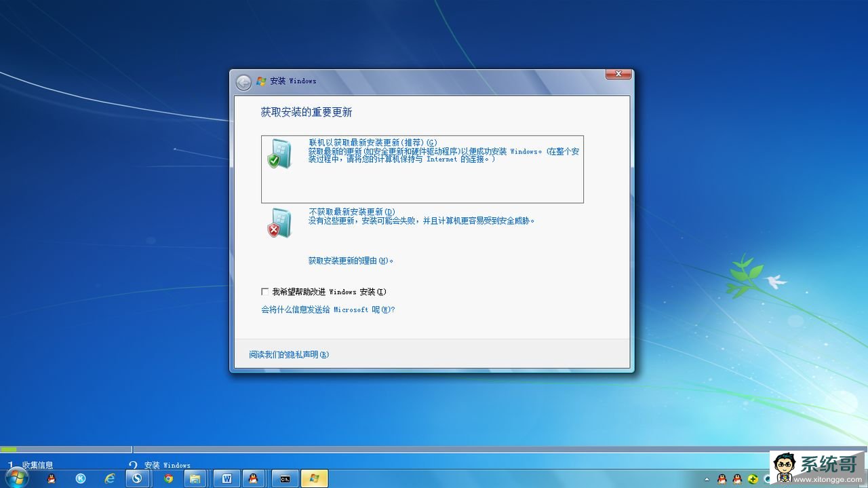Open 阅读我们的隐私声明 link

click(289, 354)
